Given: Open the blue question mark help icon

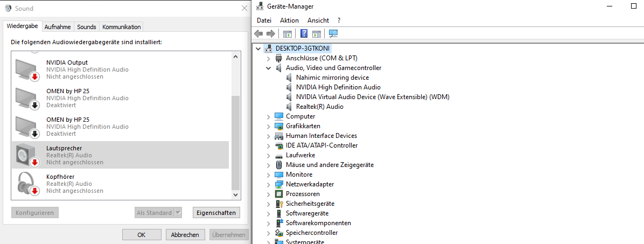Looking at the screenshot, I should (304, 33).
